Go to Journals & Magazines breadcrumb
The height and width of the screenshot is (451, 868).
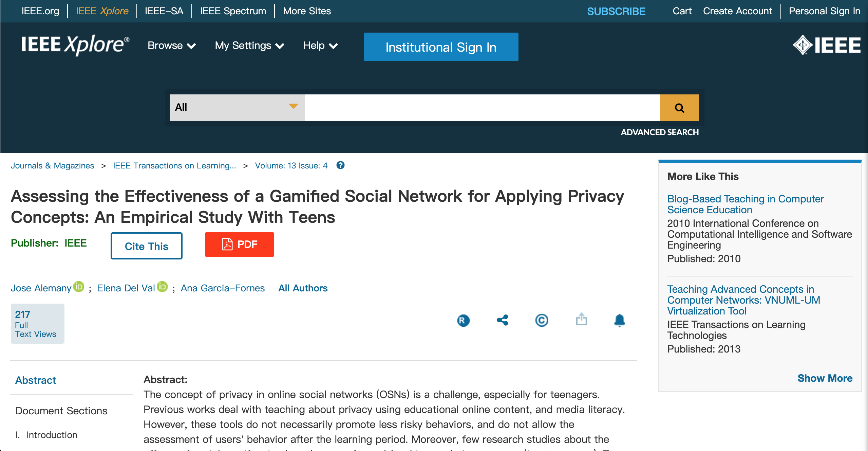(52, 165)
